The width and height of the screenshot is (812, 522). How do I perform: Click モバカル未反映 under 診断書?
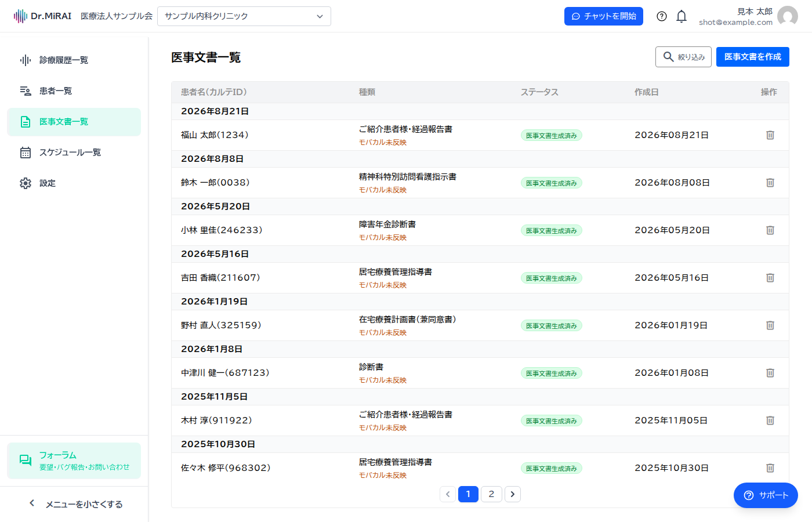click(383, 380)
